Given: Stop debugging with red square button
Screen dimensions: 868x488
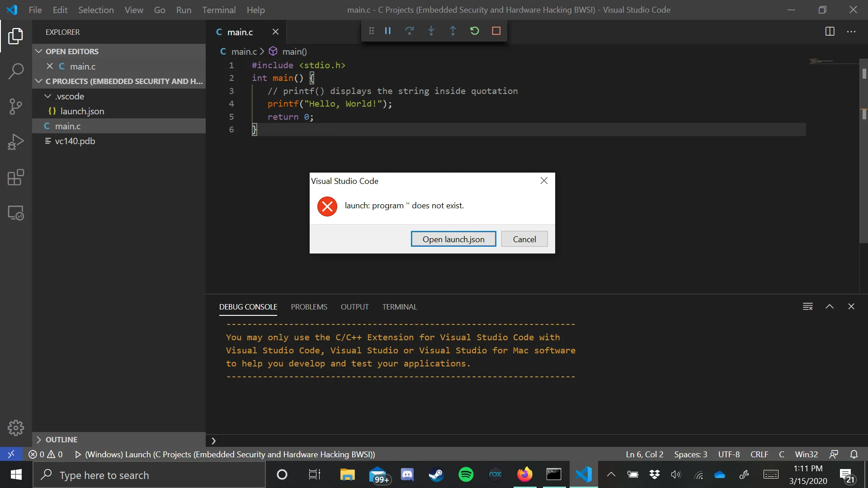Looking at the screenshot, I should [496, 31].
